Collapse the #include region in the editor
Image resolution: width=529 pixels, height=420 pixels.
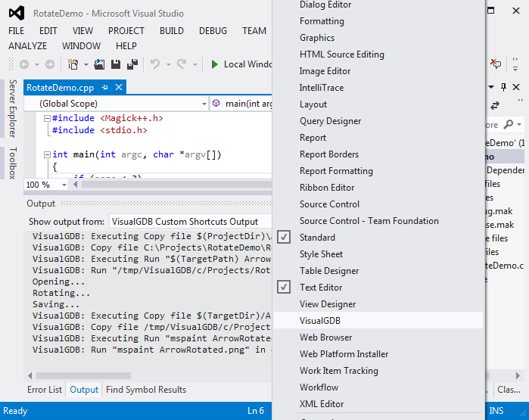[47, 118]
